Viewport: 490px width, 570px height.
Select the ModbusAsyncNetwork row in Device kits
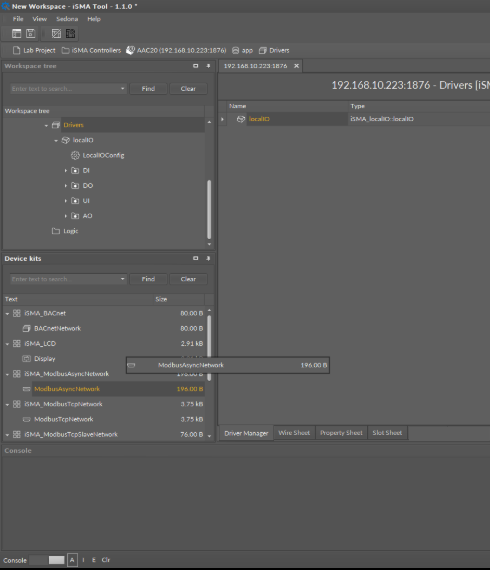104,389
